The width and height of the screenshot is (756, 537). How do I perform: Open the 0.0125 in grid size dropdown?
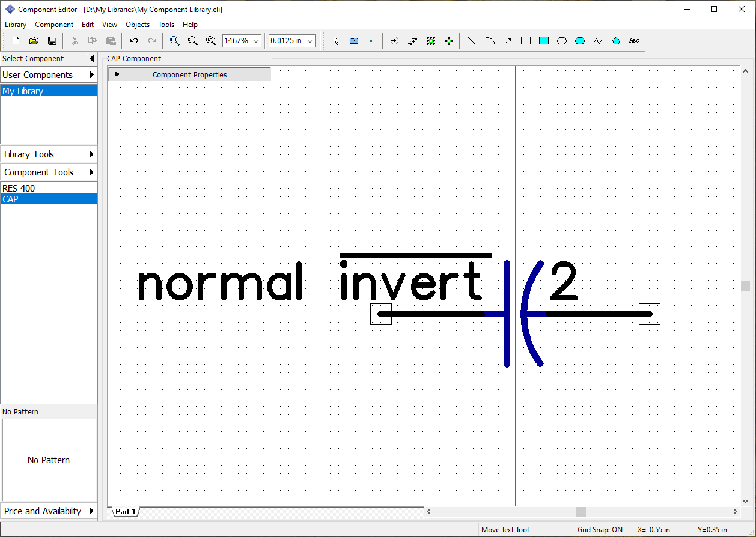310,41
